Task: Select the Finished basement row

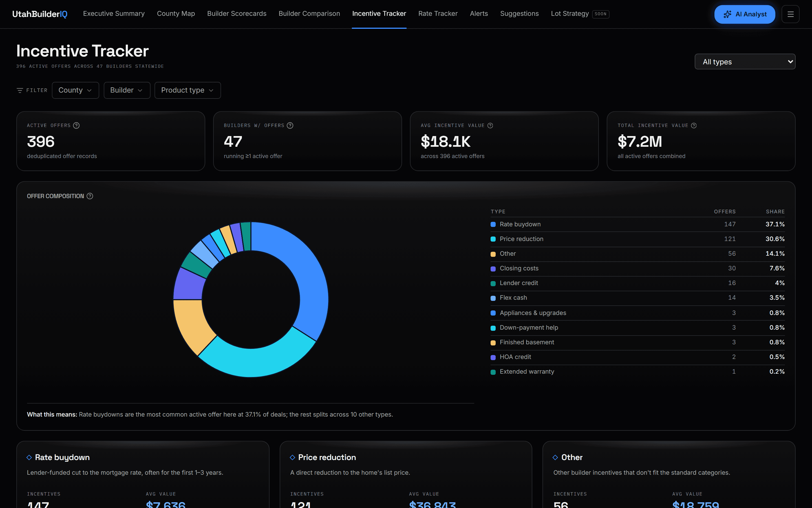Action: coord(637,342)
